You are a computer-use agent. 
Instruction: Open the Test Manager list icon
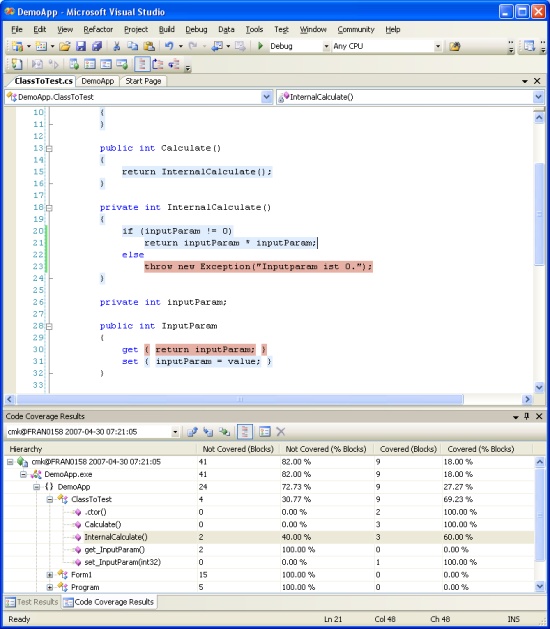tap(90, 64)
